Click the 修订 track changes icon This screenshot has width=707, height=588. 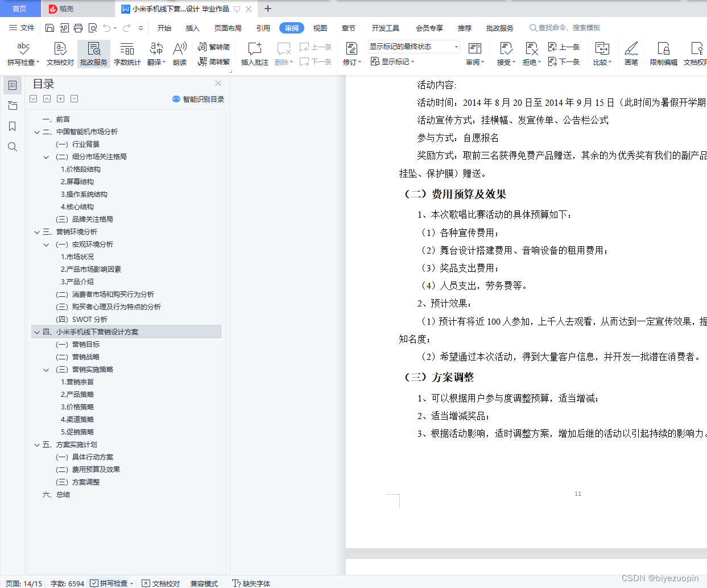pos(352,49)
